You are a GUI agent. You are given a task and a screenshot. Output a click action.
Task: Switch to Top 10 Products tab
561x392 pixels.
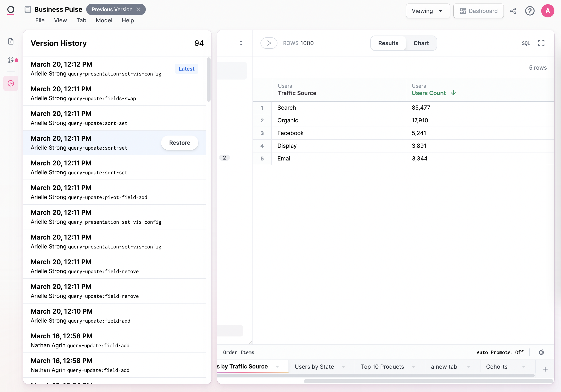click(382, 367)
